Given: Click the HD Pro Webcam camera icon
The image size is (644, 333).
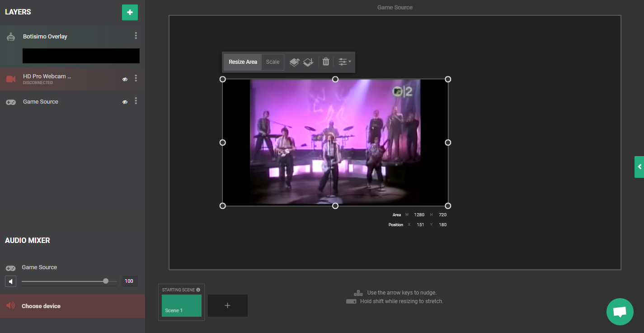Looking at the screenshot, I should (x=11, y=79).
